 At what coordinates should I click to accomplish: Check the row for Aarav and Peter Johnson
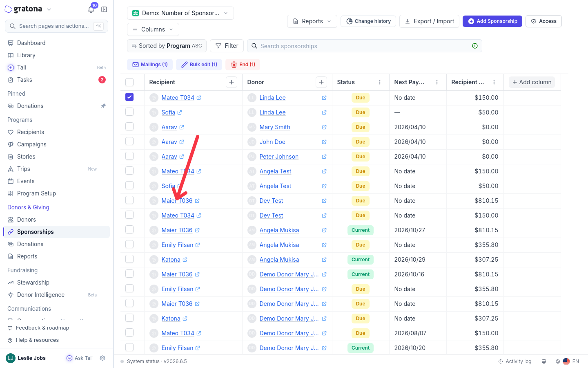(x=129, y=156)
